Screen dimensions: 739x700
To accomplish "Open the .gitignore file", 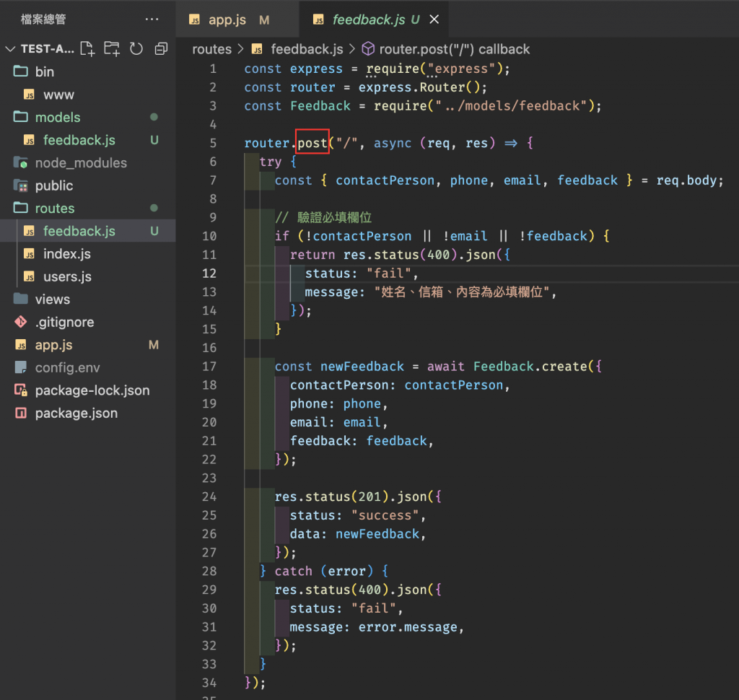I will (x=64, y=322).
